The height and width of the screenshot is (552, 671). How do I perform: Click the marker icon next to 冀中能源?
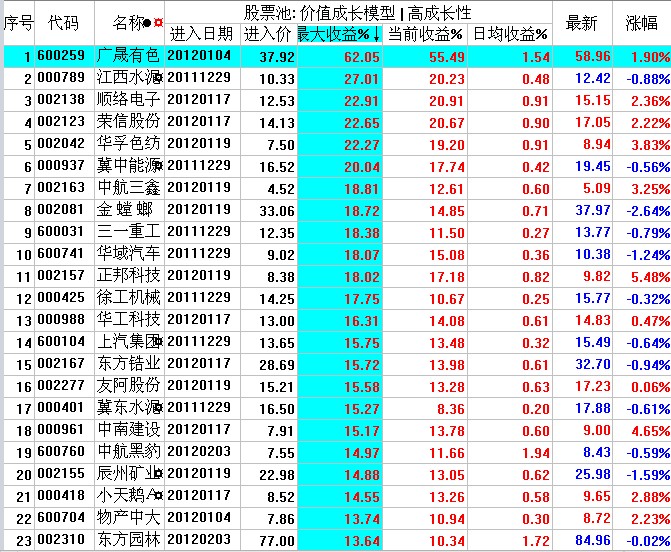(159, 166)
